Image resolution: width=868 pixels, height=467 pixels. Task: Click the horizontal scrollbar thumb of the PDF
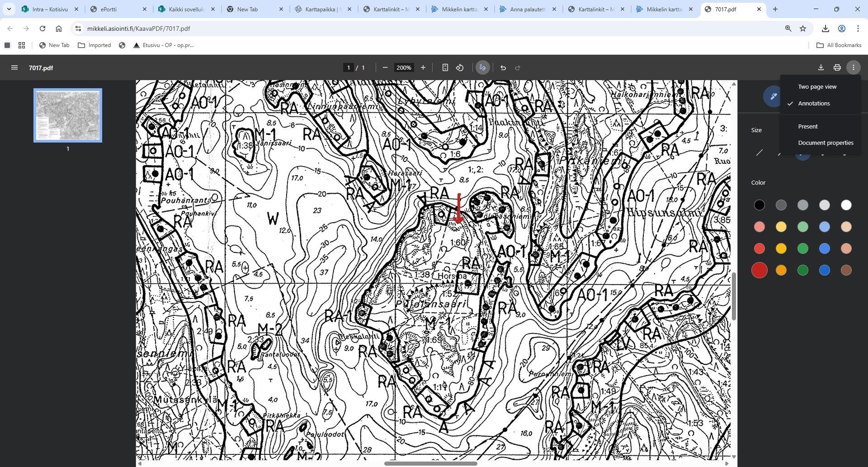[431, 463]
